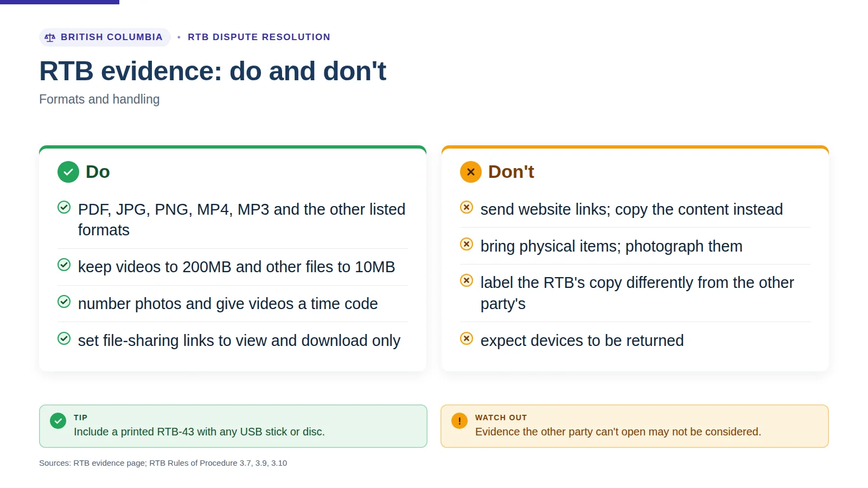
Task: Select text send website links; copy the content instead
Action: [631, 209]
